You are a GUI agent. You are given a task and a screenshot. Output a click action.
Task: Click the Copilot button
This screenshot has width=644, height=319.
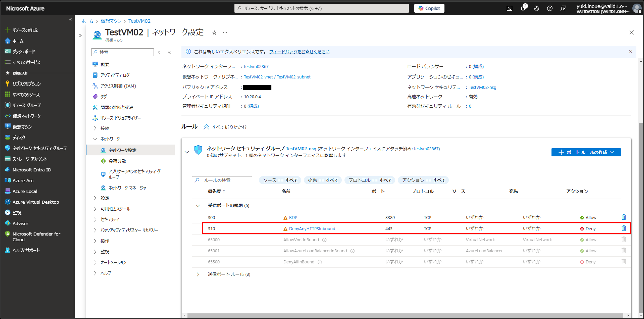[x=429, y=8]
